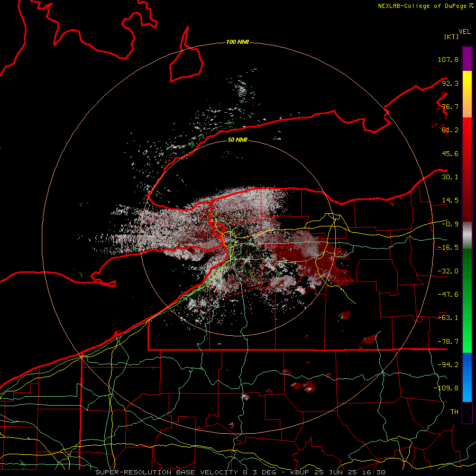The image size is (476, 476).
Task: Click the 61.2 velocity scale value
Action: (x=450, y=130)
